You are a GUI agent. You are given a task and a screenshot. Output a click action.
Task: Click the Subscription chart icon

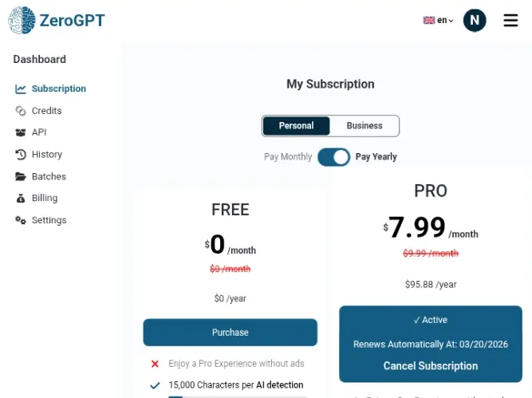21,89
